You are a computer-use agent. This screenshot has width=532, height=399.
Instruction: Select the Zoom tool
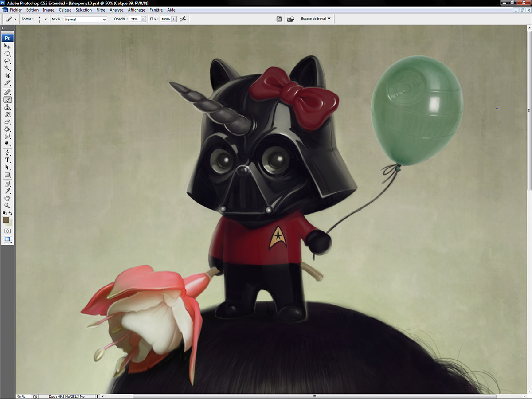click(x=8, y=206)
